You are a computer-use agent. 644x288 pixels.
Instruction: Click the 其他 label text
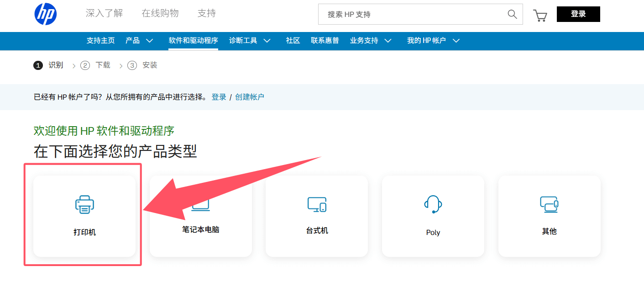click(x=550, y=231)
